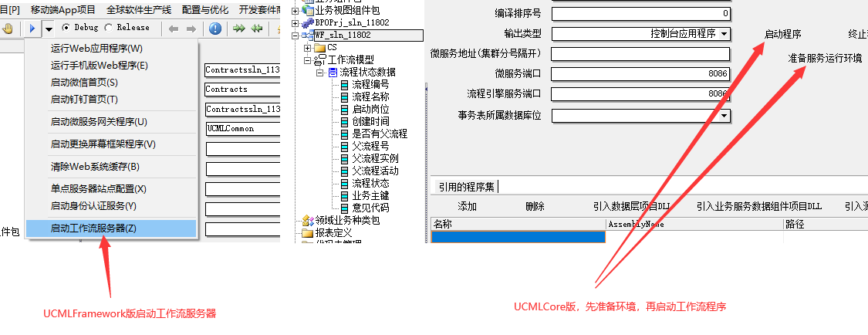868x335 pixels.
Task: Select the Debug radio button
Action: pos(66,27)
